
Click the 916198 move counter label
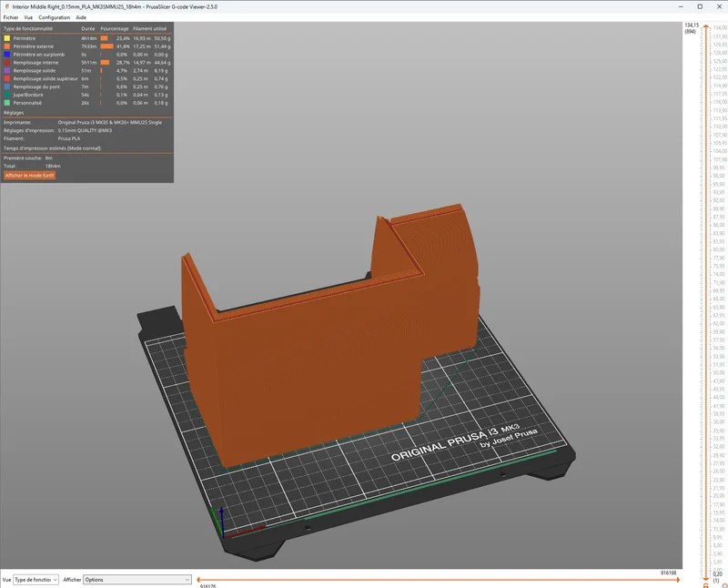tap(668, 573)
